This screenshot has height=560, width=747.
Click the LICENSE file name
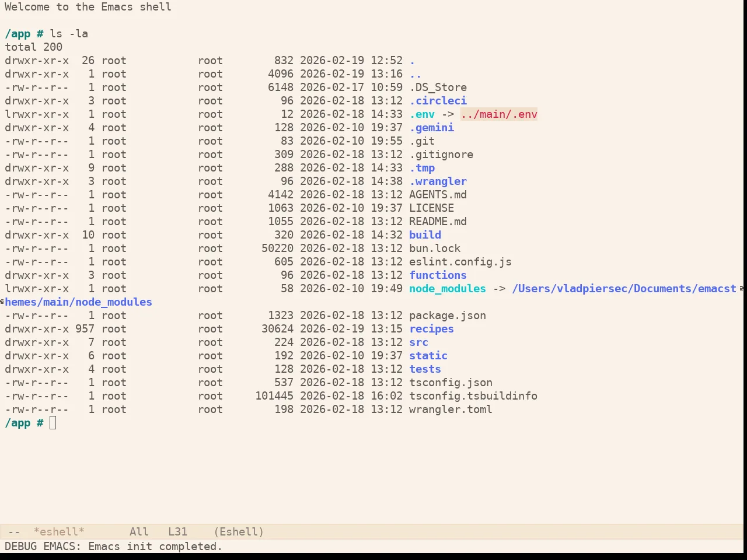click(x=431, y=208)
